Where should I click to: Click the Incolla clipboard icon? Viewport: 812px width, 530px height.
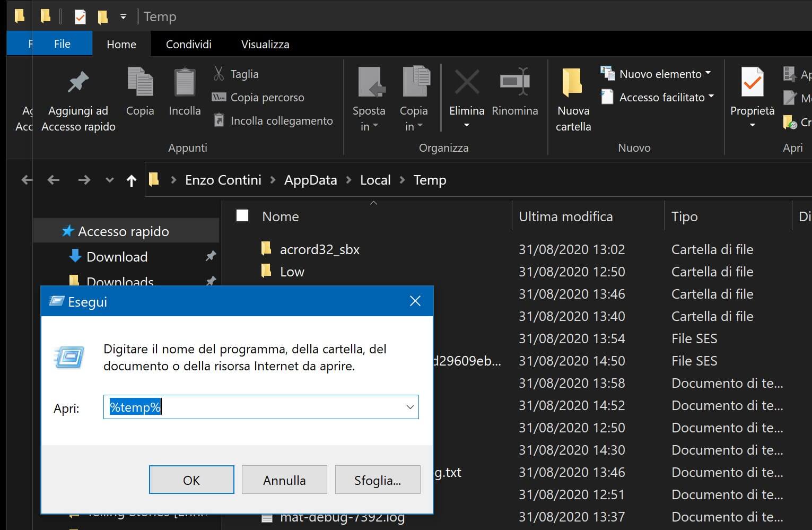pos(185,83)
